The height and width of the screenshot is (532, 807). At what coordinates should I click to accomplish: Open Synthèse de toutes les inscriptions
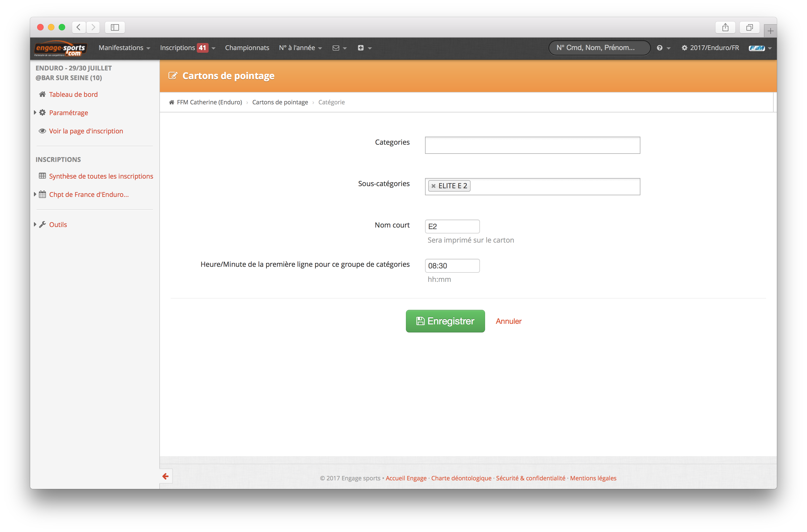pyautogui.click(x=101, y=176)
